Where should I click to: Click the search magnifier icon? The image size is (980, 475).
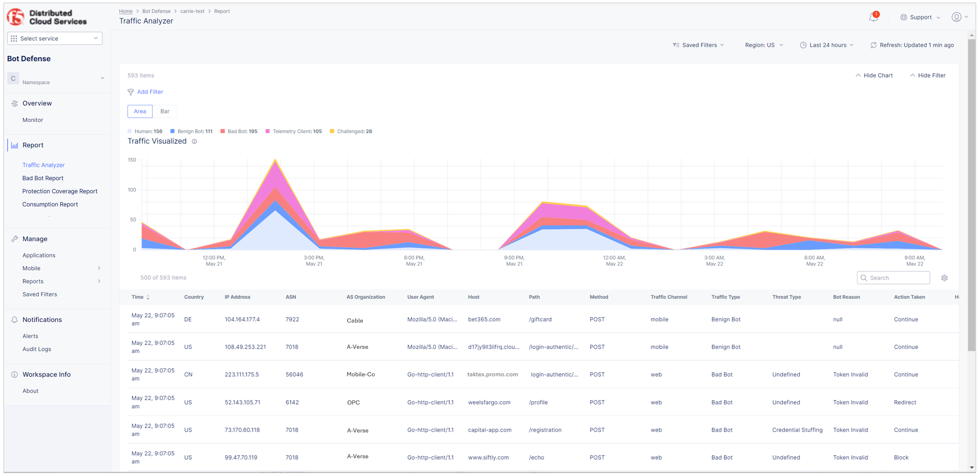point(863,278)
